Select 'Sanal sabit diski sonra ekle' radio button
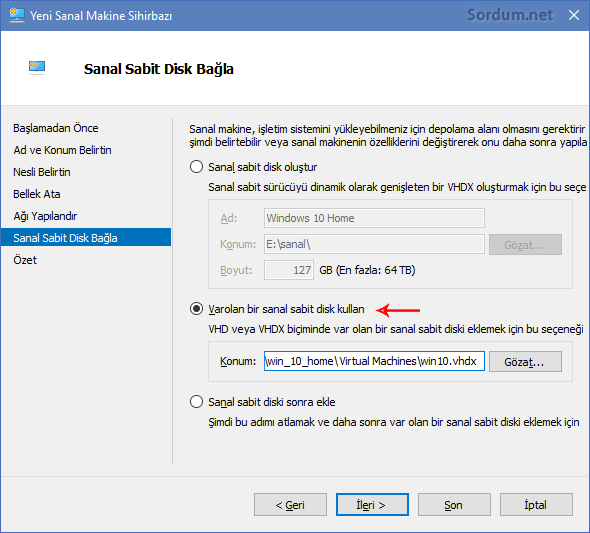Viewport: 590px width, 533px height. [x=196, y=402]
